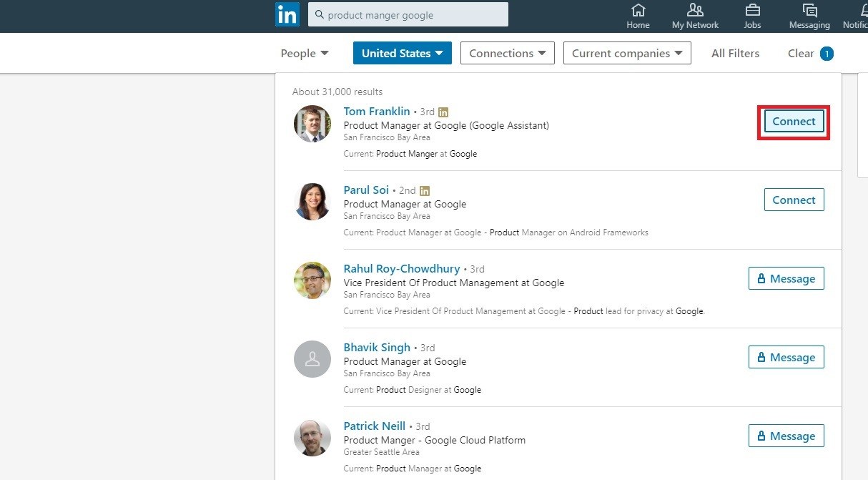Message Rahul Roy-Chowdhury
This screenshot has height=480, width=868.
click(786, 279)
